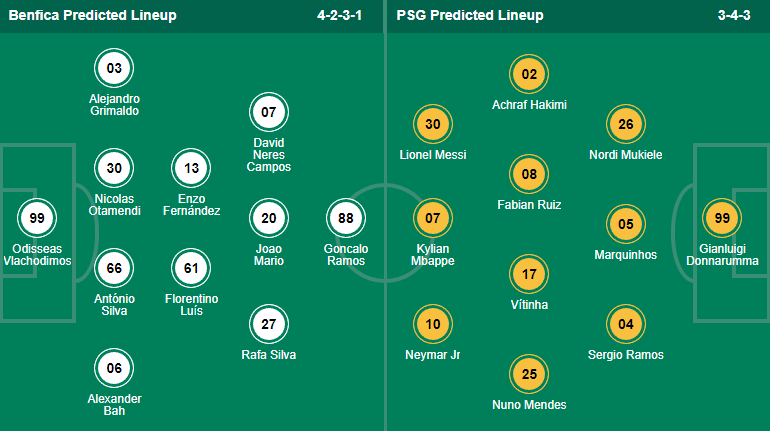Click Goncalo Ramos's number 88 badge
Viewport: 770px width, 431px height.
tap(347, 218)
